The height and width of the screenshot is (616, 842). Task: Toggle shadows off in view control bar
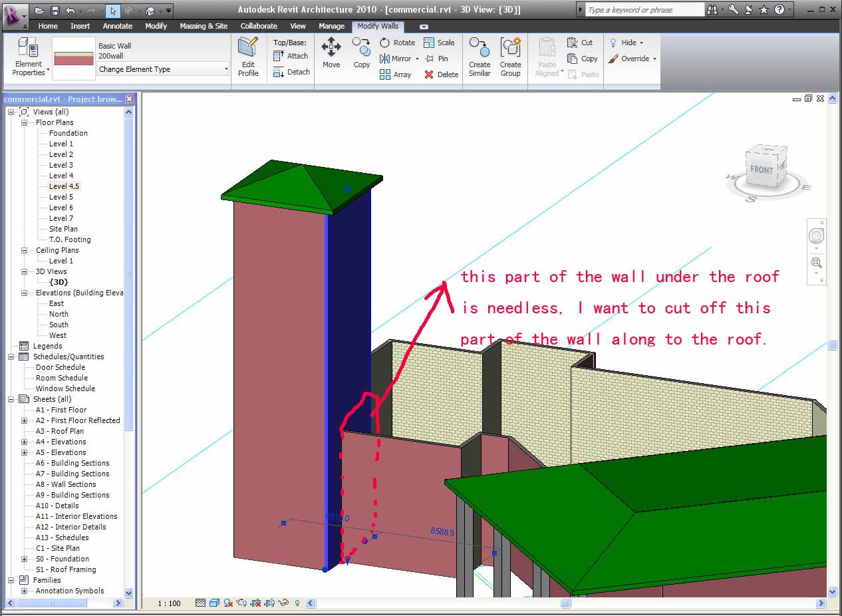pyautogui.click(x=228, y=603)
